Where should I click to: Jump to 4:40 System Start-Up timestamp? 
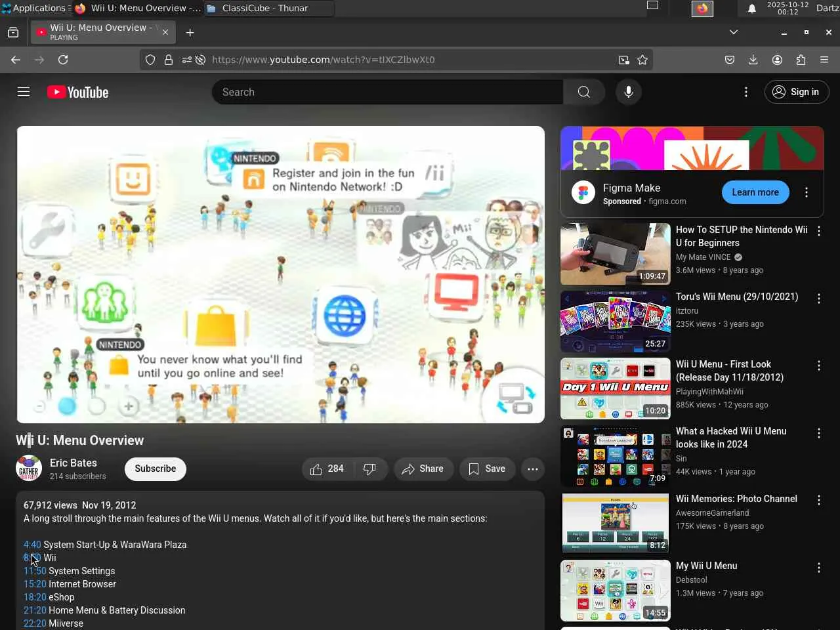click(32, 545)
